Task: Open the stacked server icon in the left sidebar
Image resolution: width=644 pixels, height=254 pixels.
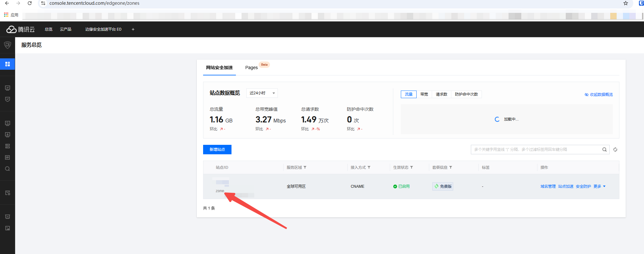Action: pos(8,146)
